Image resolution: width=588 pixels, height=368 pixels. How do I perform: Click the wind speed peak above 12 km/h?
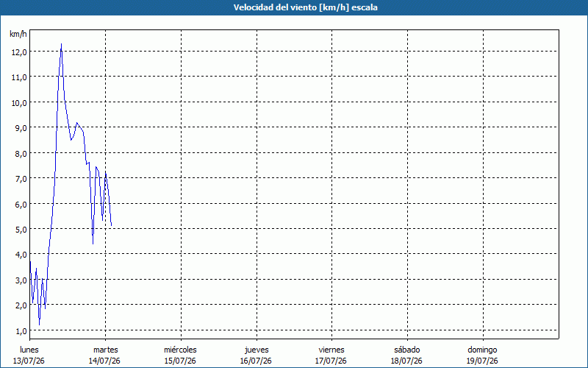pos(61,44)
